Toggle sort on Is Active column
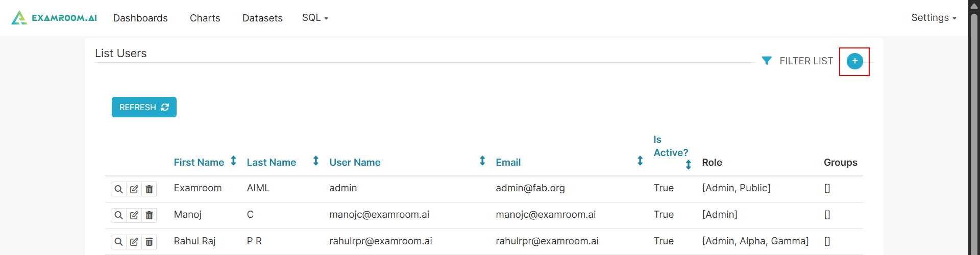The height and width of the screenshot is (255, 980). point(688,164)
